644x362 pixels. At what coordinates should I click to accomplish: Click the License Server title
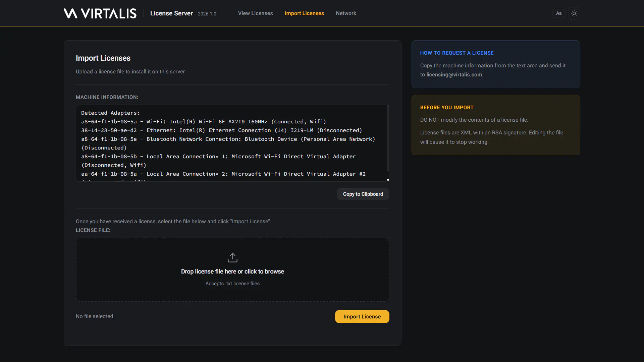pos(171,13)
